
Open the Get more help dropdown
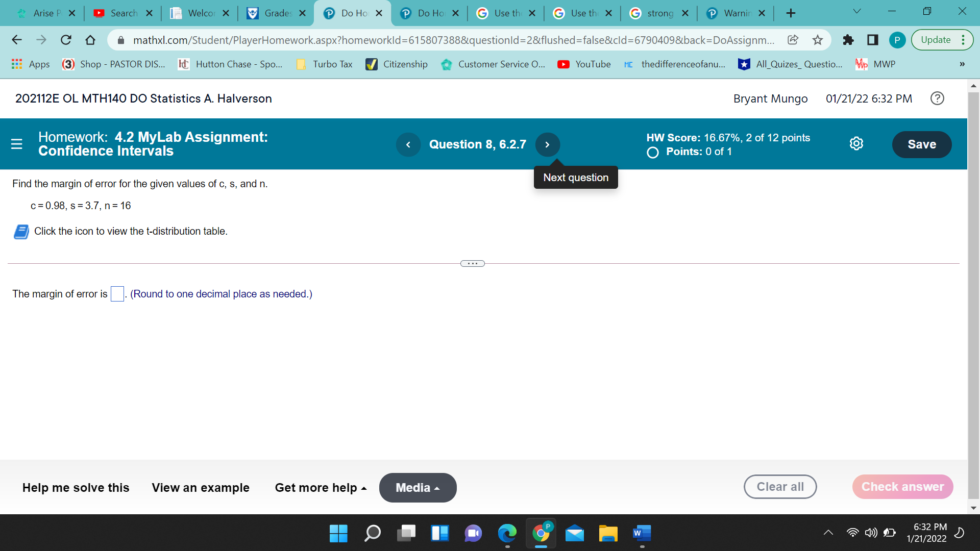click(320, 487)
